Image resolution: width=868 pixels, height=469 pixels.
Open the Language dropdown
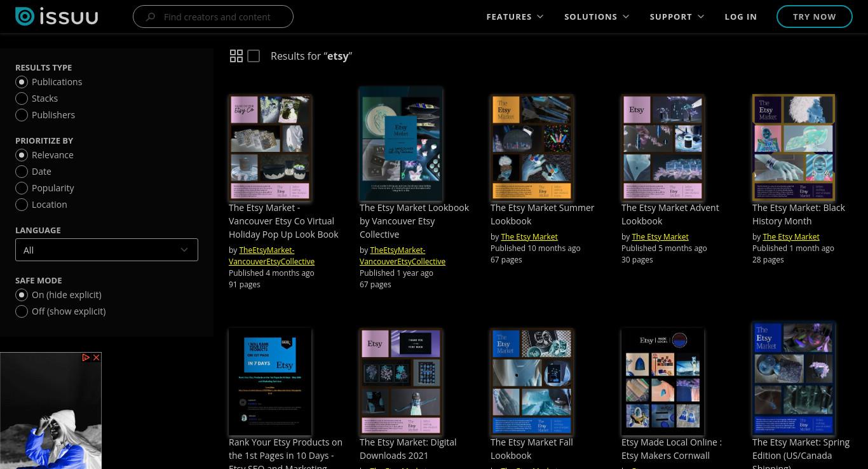[x=107, y=250]
